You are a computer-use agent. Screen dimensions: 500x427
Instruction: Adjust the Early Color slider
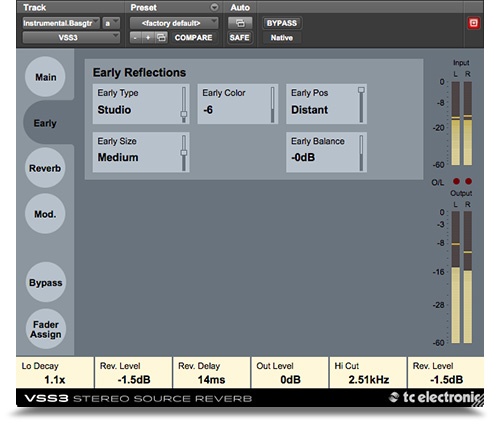pos(273,105)
